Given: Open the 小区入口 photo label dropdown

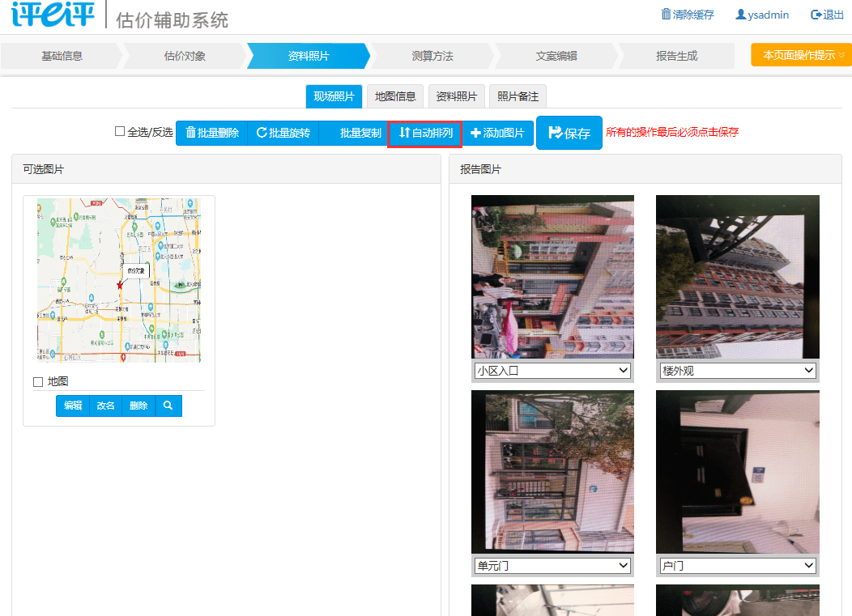Looking at the screenshot, I should 552,371.
